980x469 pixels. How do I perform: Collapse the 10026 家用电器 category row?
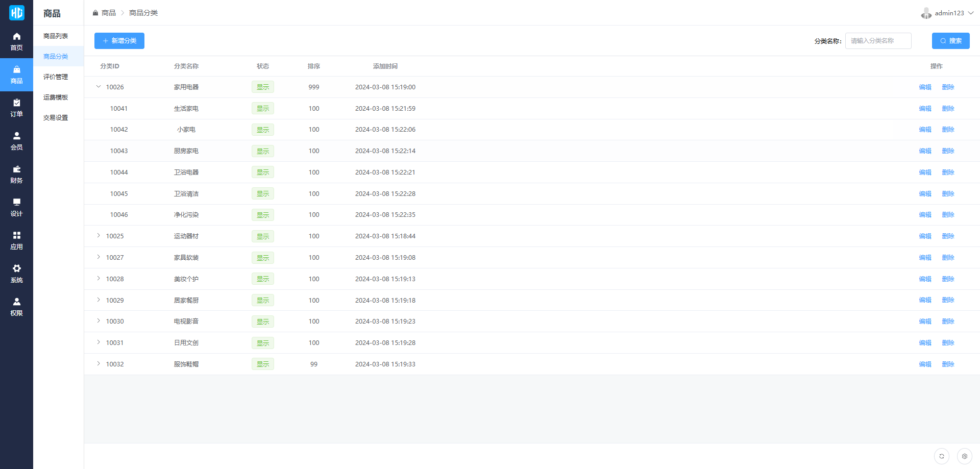[x=99, y=87]
